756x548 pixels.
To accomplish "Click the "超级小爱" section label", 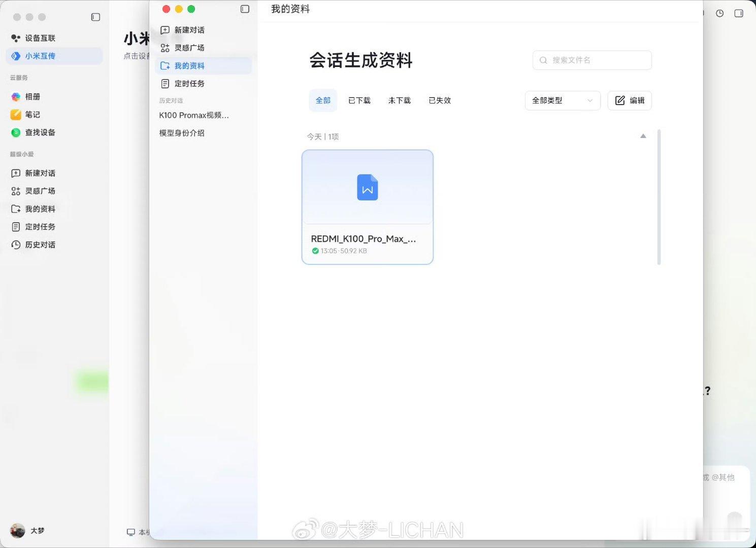I will (22, 154).
